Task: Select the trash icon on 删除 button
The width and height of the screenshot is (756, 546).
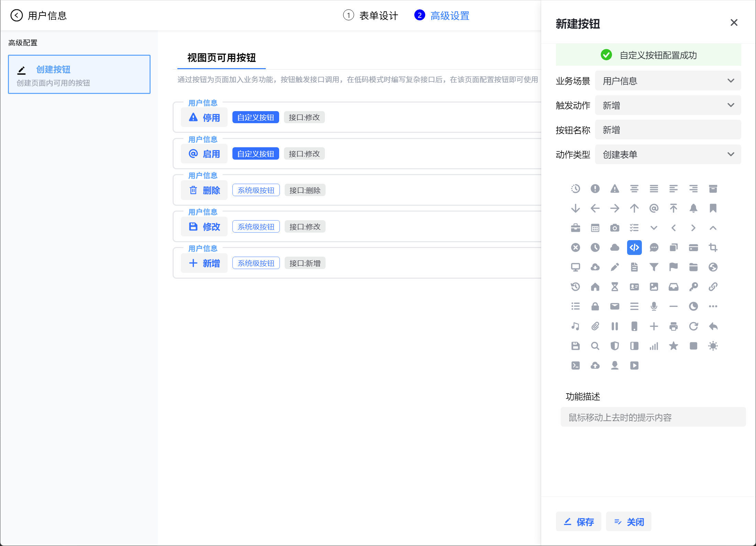Action: tap(193, 190)
